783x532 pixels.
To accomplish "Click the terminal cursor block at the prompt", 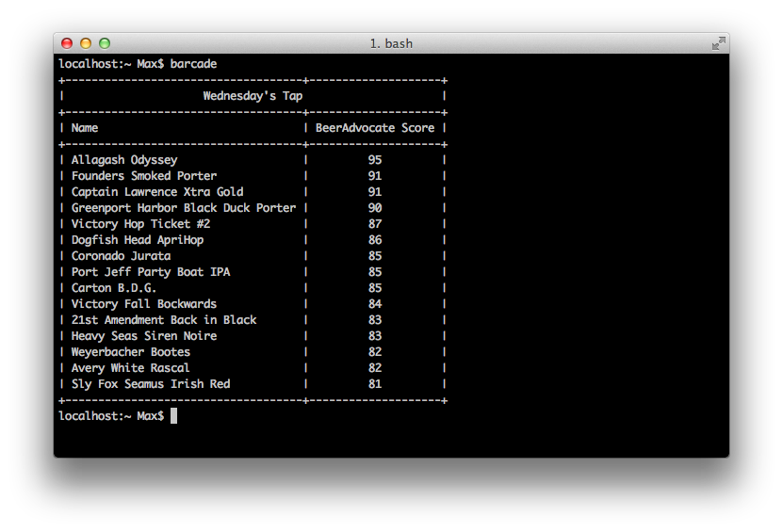I will point(173,416).
